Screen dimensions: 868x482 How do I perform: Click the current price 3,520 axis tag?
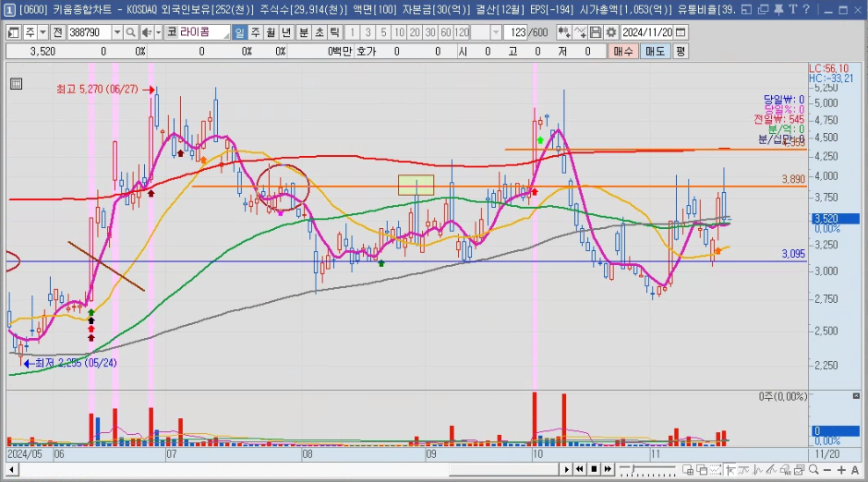(x=836, y=219)
